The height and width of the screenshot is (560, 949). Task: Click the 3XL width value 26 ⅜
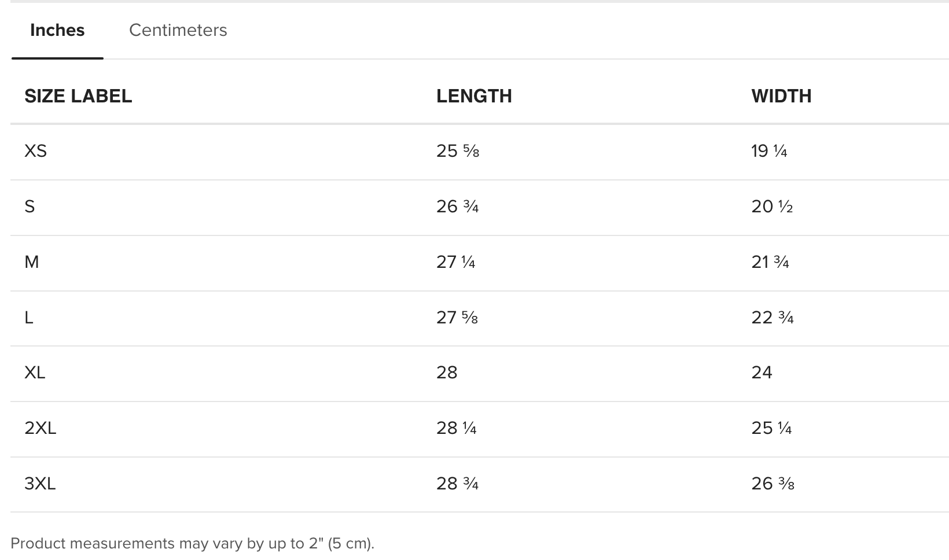pyautogui.click(x=773, y=484)
